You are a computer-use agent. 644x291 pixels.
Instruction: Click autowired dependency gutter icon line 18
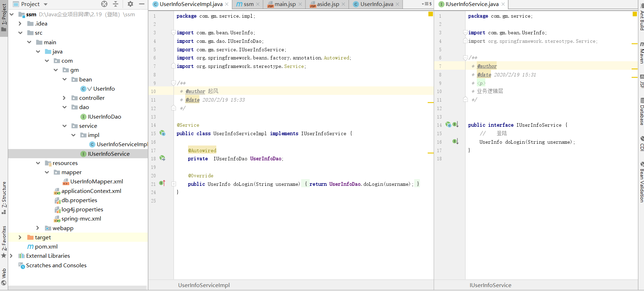tap(162, 158)
